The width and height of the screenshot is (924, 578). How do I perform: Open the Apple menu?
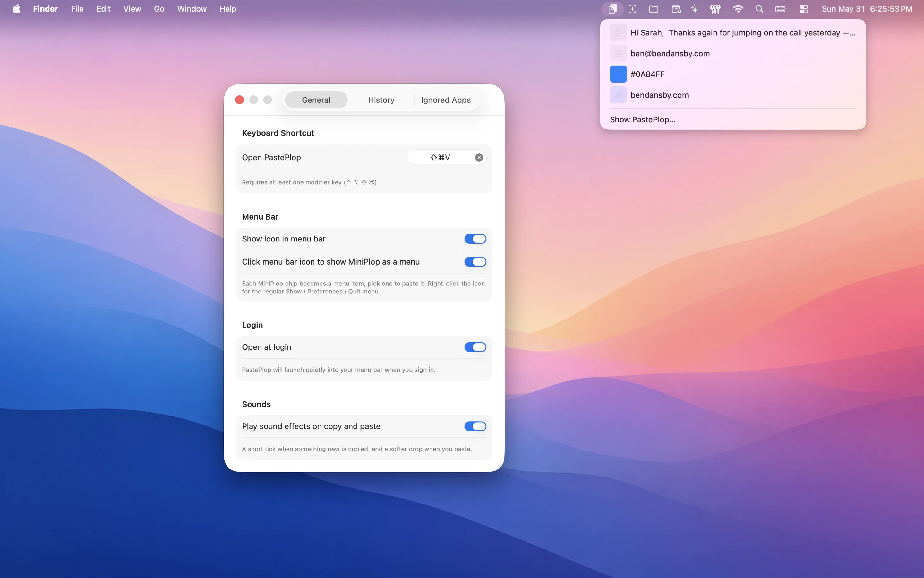tap(16, 9)
